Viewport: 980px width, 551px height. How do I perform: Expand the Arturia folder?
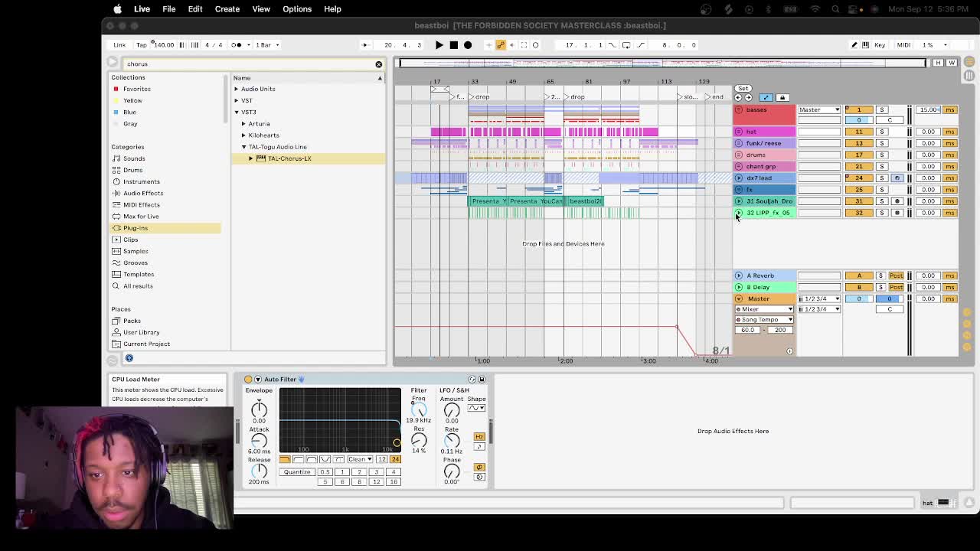(243, 124)
